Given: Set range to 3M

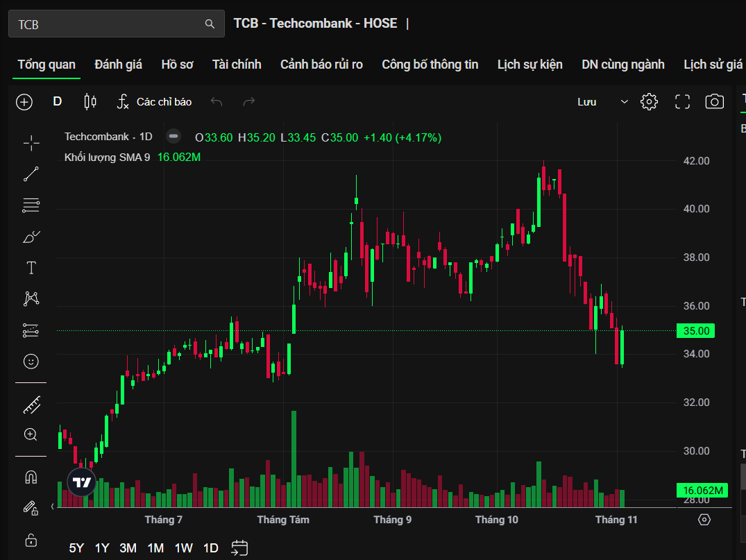Looking at the screenshot, I should (x=128, y=548).
